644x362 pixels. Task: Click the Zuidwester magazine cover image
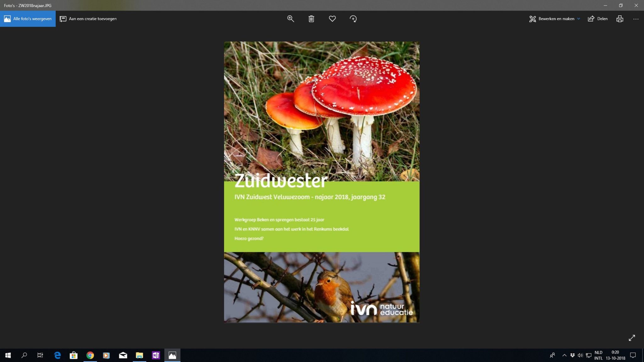321,182
